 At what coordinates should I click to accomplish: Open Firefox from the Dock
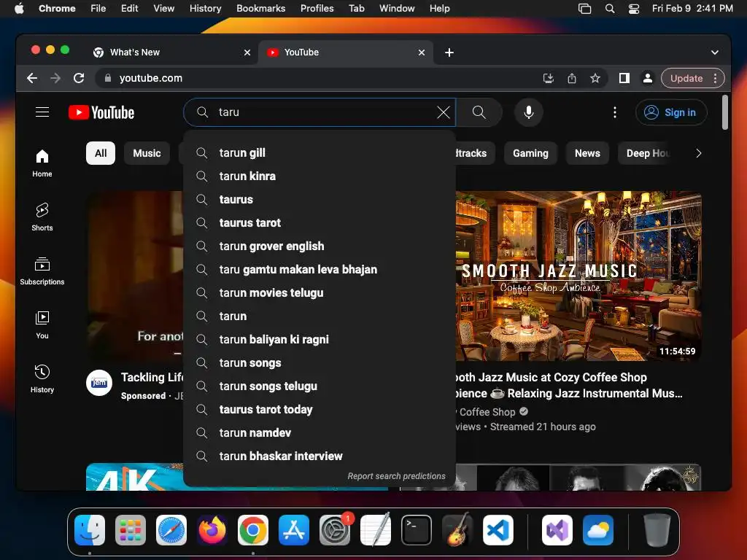212,530
